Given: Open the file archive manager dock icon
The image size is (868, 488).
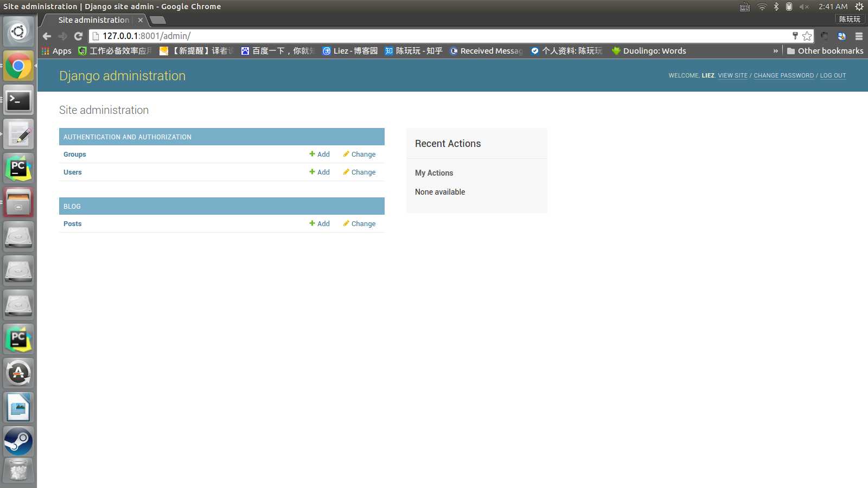Looking at the screenshot, I should point(18,203).
